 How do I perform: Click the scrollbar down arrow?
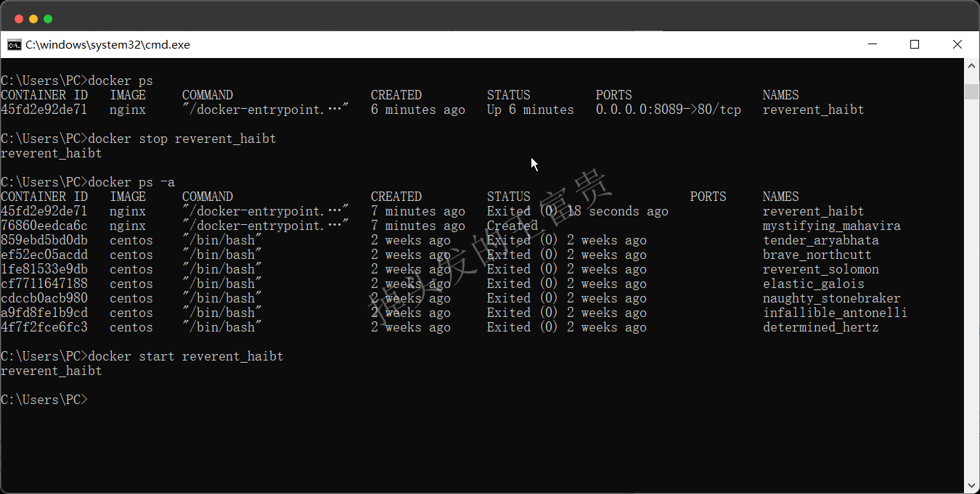971,485
